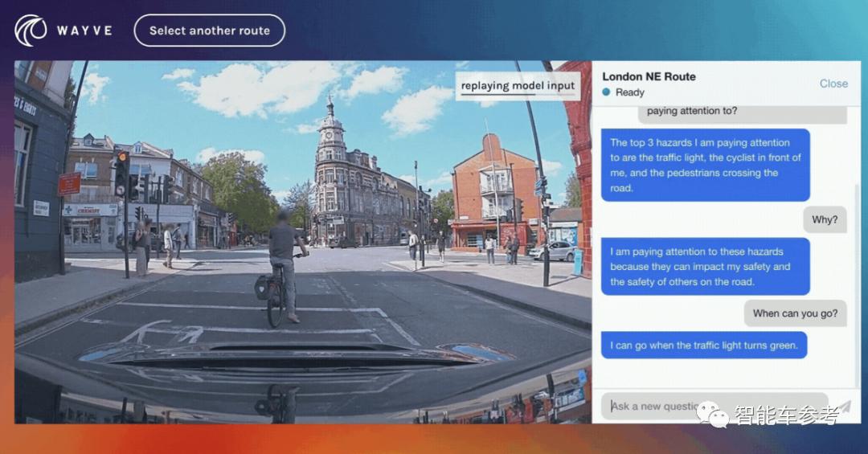
Task: Select the traffic light turns green answer
Action: click(x=703, y=346)
